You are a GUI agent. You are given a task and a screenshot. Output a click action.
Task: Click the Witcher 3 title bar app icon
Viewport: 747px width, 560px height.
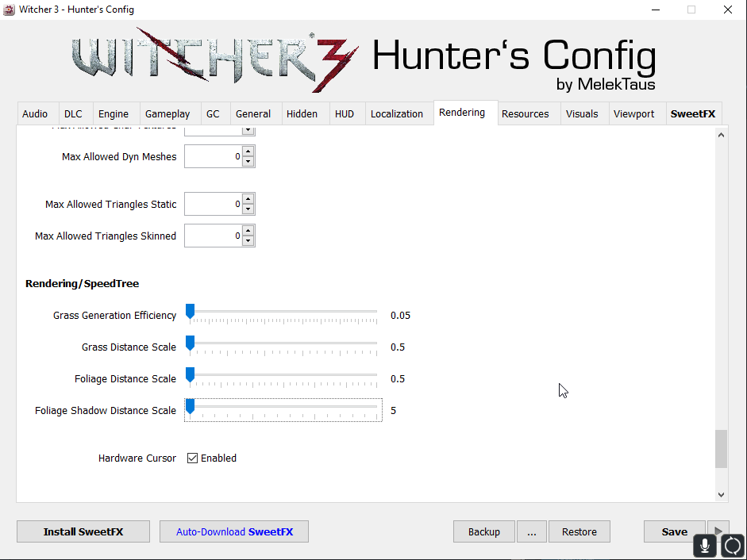[9, 10]
